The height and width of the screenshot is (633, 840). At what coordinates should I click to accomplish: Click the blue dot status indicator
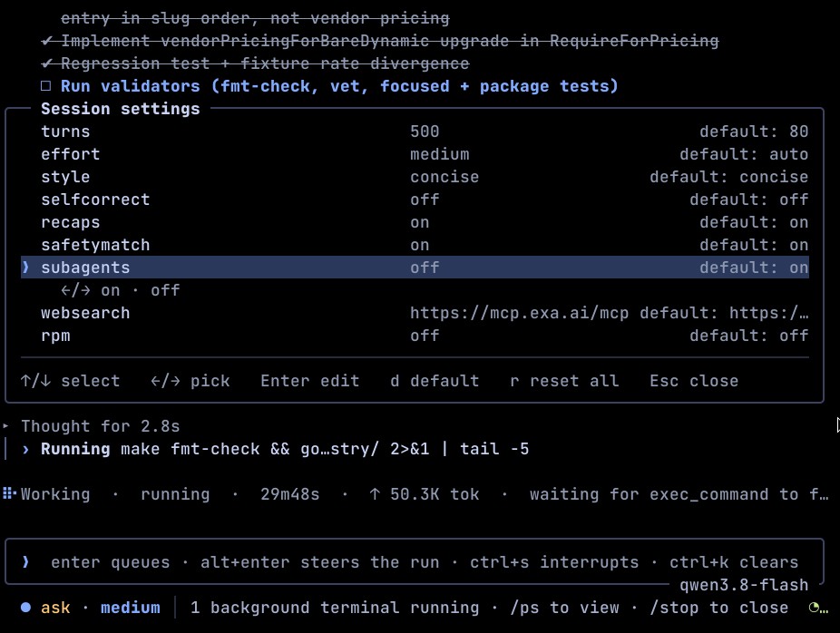point(25,608)
